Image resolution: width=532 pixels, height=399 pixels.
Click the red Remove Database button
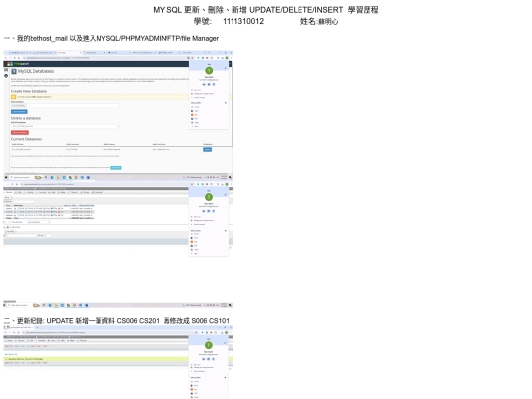[20, 133]
